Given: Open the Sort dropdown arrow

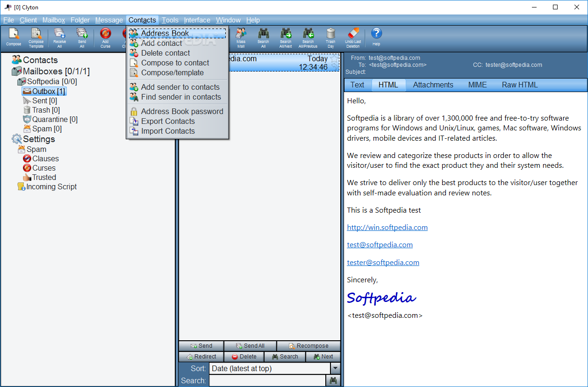Looking at the screenshot, I should [335, 368].
